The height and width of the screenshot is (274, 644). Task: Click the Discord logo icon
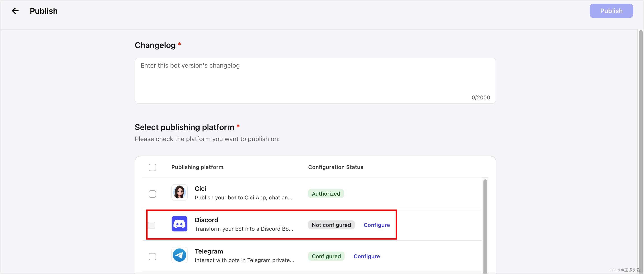coord(179,224)
